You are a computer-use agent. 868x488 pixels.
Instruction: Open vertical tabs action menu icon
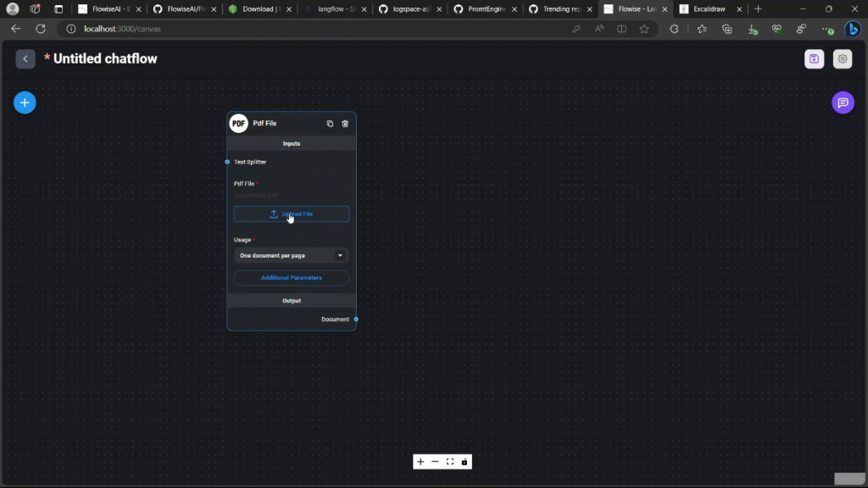[x=58, y=8]
